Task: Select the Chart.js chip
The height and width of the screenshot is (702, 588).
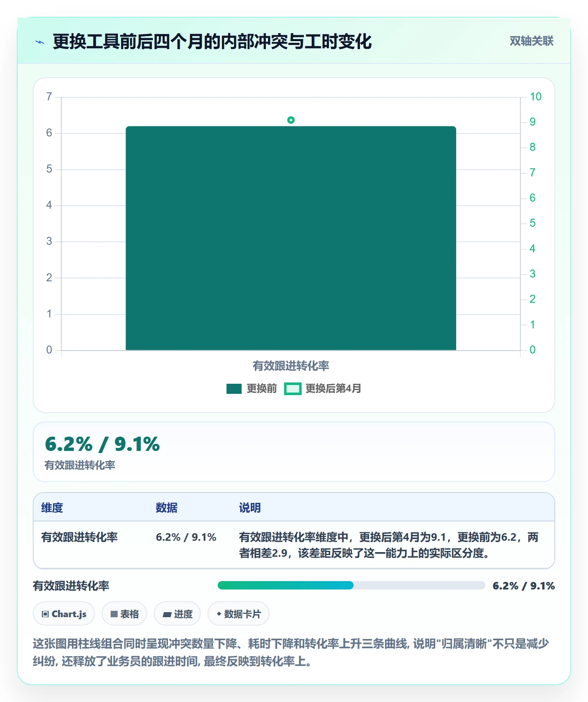Action: pos(64,614)
